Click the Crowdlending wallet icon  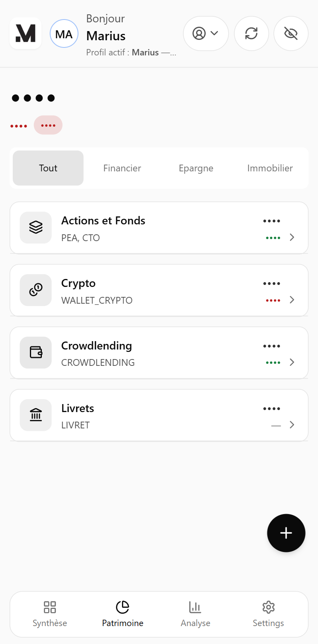36,353
